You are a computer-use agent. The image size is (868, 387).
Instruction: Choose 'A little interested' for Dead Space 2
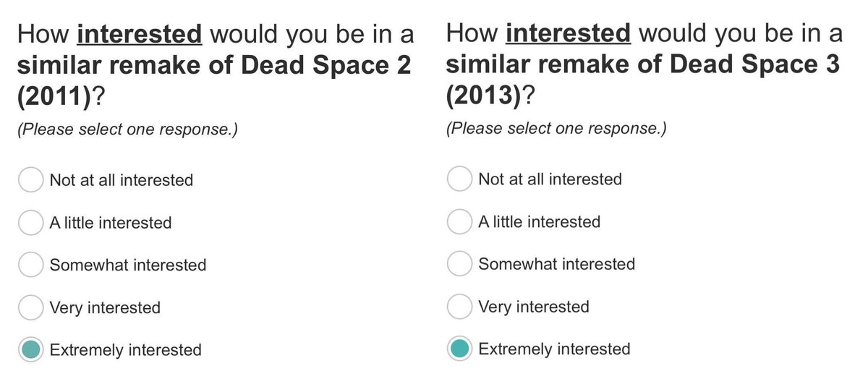point(30,222)
